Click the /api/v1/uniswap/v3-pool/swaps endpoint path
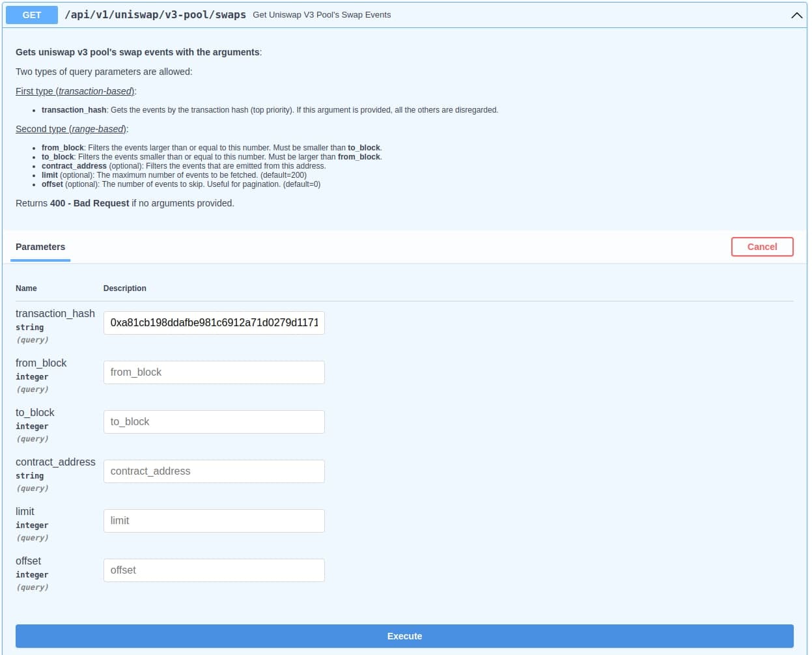Viewport: 812px width, 655px height. (x=155, y=14)
